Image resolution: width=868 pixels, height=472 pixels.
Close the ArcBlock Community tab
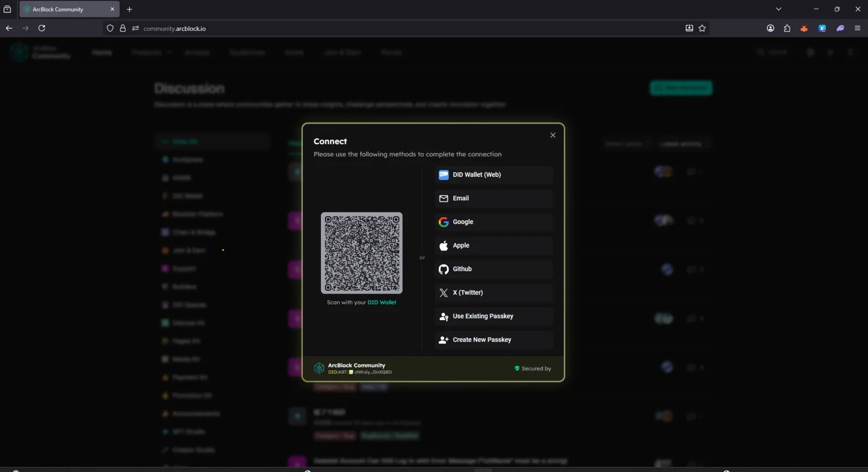pos(112,9)
